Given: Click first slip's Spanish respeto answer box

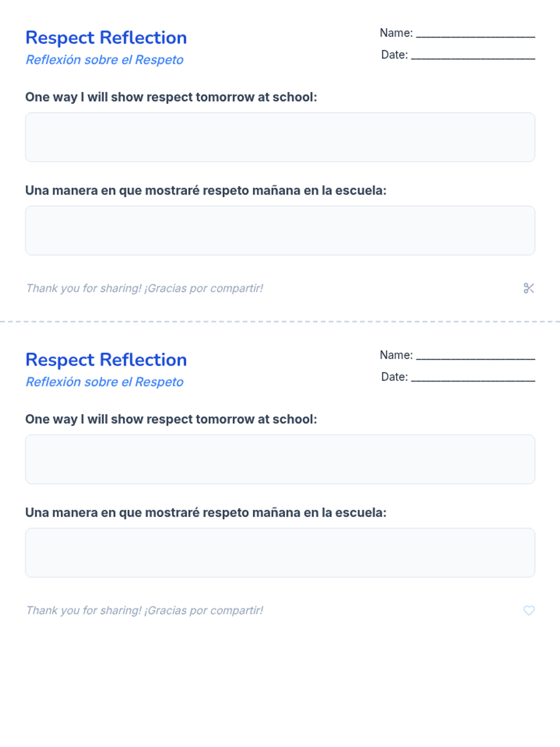Looking at the screenshot, I should click(x=280, y=231).
